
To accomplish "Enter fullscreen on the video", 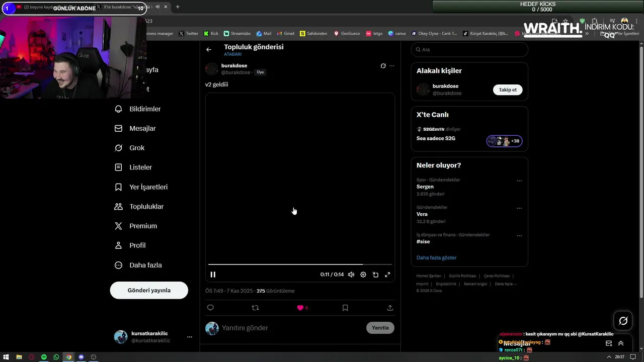I will (387, 275).
